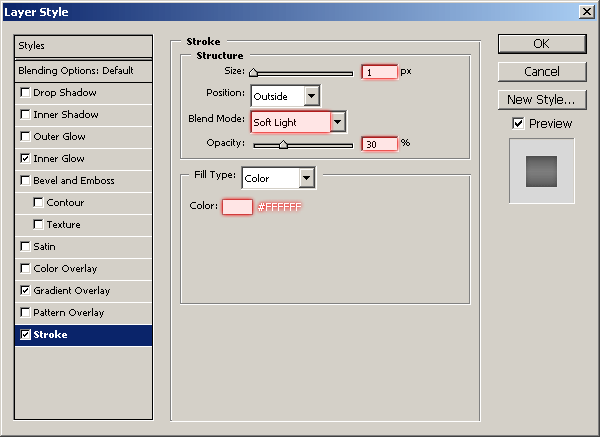Open the Gradient Overlay settings label
This screenshot has height=437, width=600.
coord(72,291)
